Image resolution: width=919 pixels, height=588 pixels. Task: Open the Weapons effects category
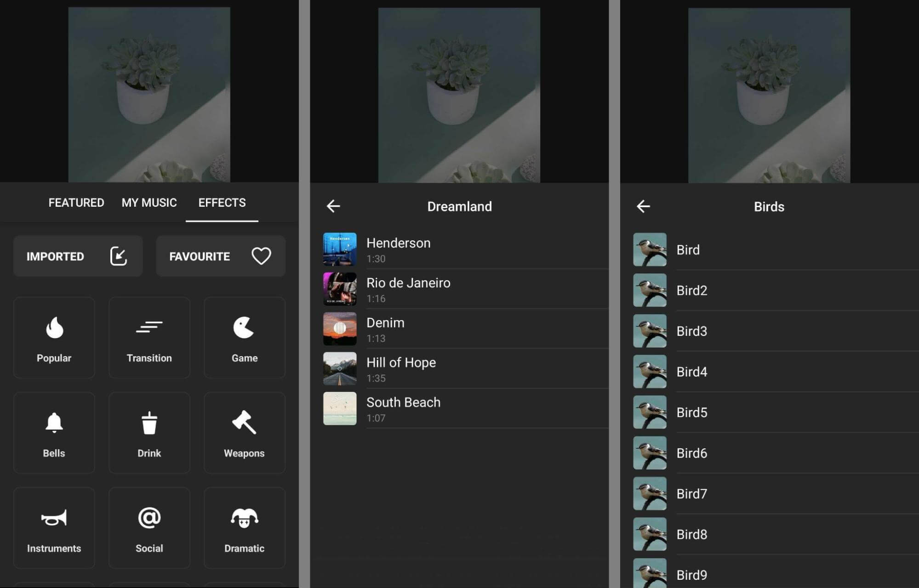pyautogui.click(x=243, y=434)
